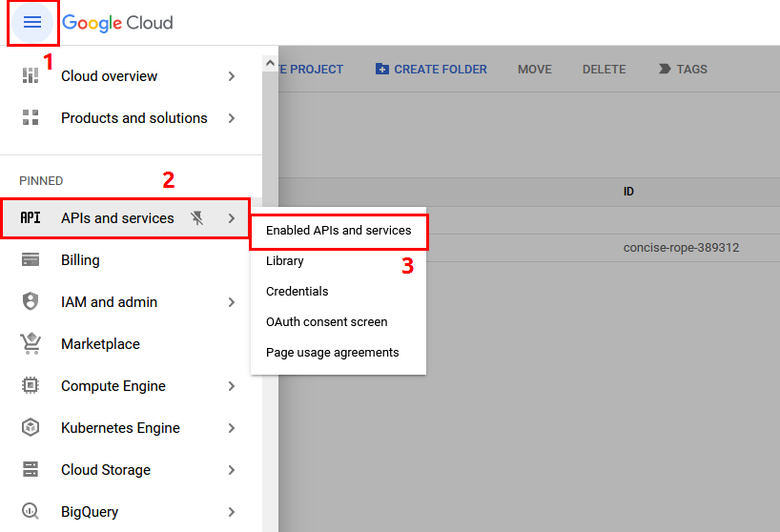Viewport: 780px width, 532px height.
Task: Expand the IAM and admin submenu chevron
Action: point(232,302)
